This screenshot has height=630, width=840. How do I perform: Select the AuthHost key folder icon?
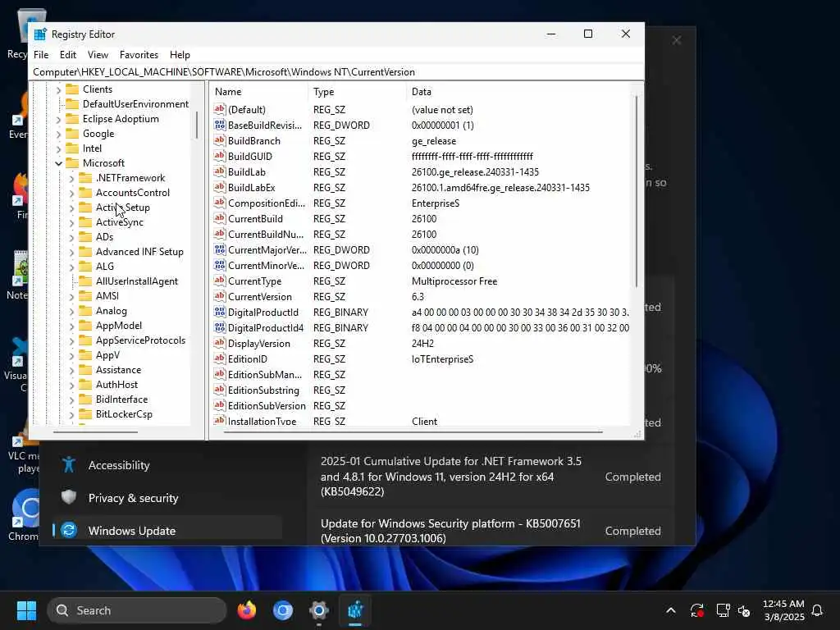(x=85, y=385)
